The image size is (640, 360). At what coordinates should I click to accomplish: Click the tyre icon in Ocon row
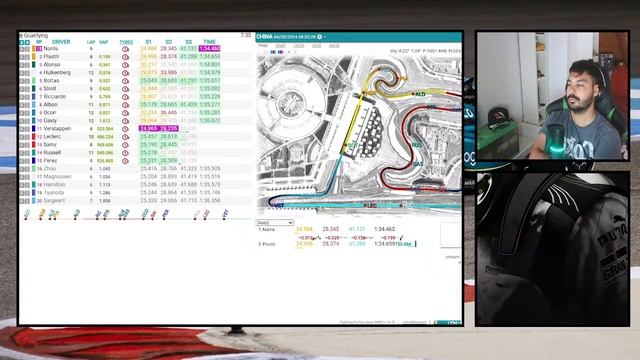125,113
